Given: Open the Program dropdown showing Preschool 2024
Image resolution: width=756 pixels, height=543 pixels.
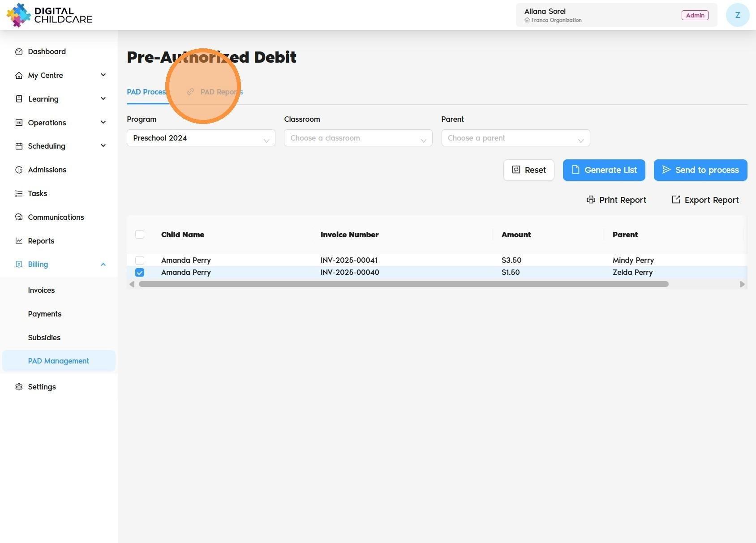Looking at the screenshot, I should click(201, 138).
